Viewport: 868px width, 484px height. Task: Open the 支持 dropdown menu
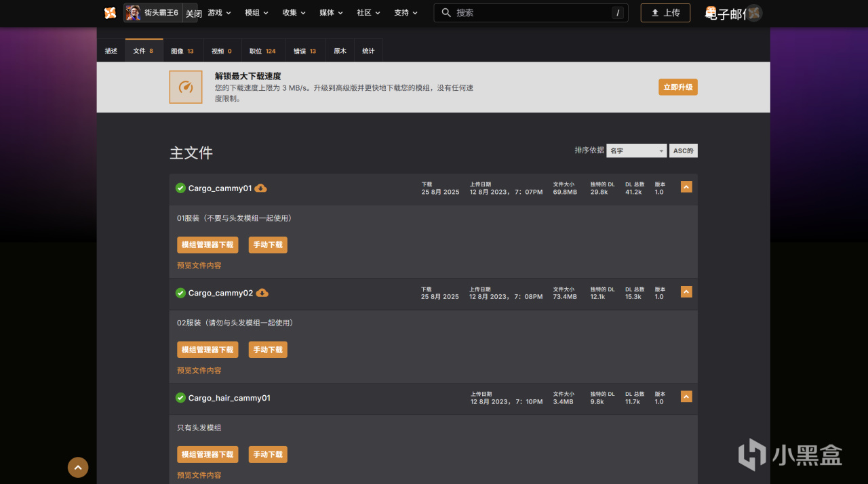point(406,13)
